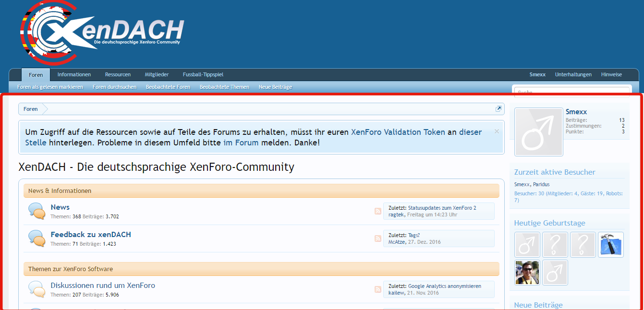Open the News forum speech-bubble icon
This screenshot has height=310, width=644.
(36, 211)
